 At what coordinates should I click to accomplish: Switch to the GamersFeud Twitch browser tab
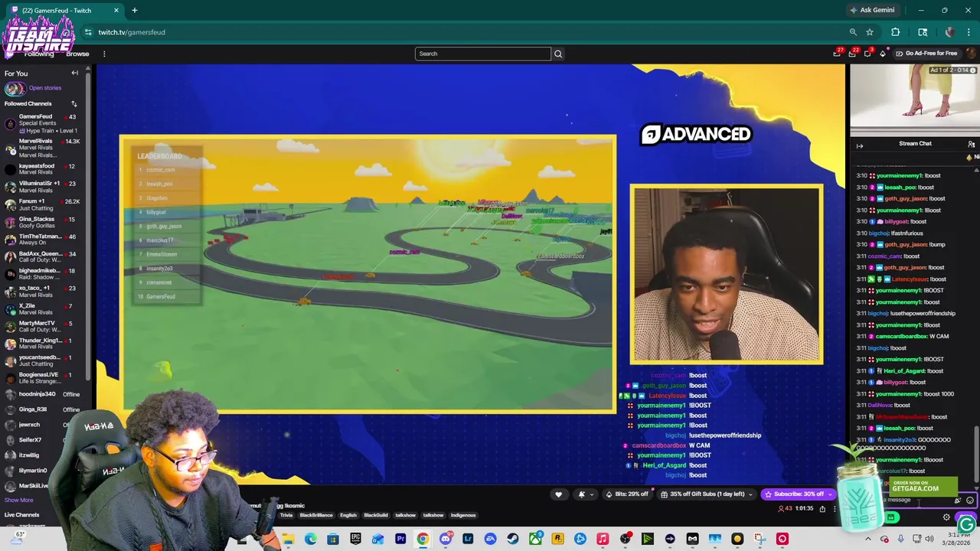pyautogui.click(x=65, y=10)
